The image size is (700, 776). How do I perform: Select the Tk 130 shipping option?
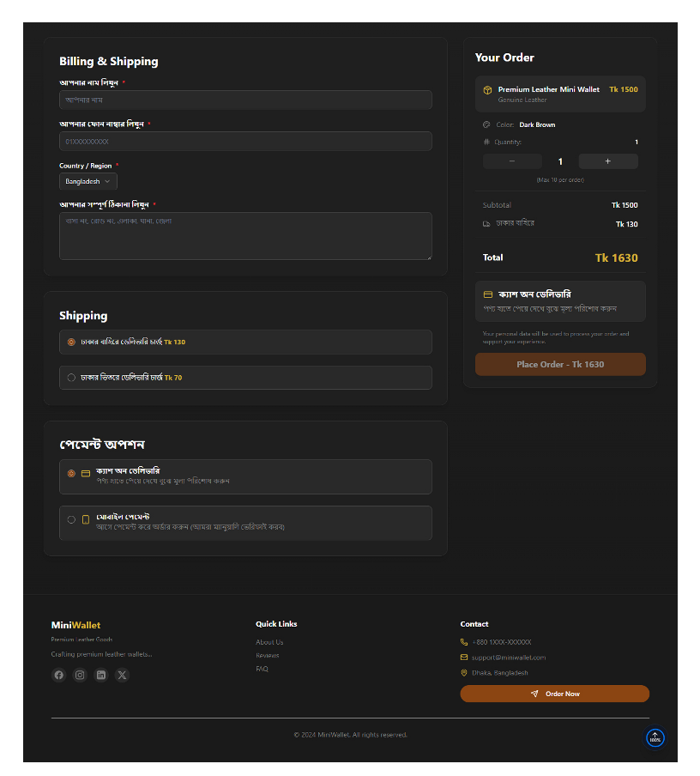tap(71, 342)
